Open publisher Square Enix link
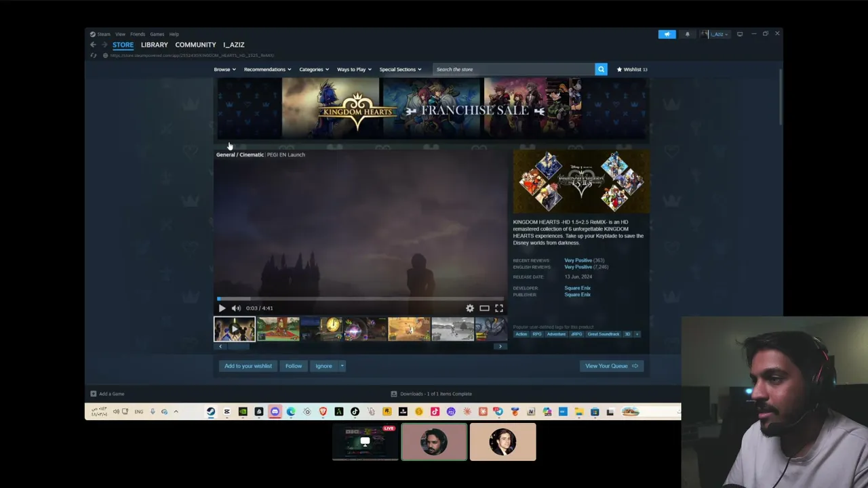The height and width of the screenshot is (488, 868). coord(577,295)
